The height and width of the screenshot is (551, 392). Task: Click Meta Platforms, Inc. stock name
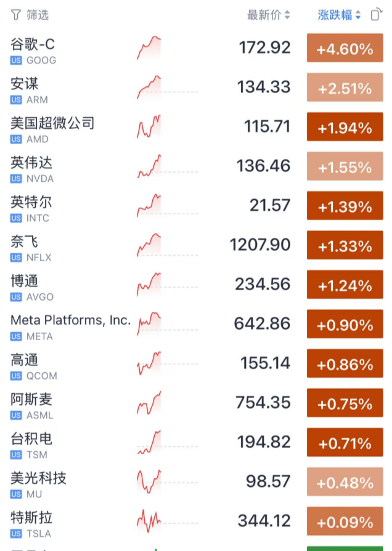70,321
